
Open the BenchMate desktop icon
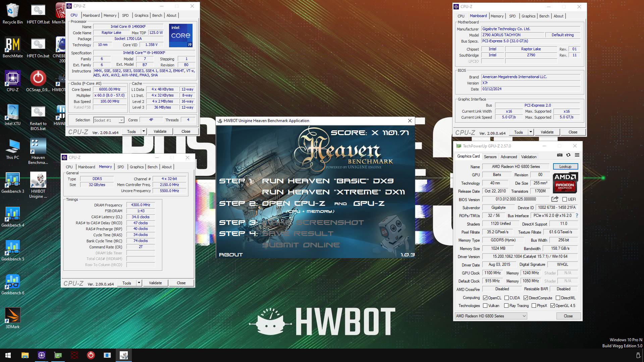tap(12, 47)
